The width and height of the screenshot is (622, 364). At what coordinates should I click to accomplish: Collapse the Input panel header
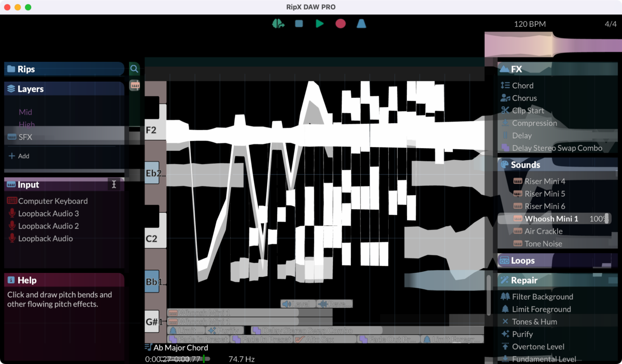pos(64,185)
